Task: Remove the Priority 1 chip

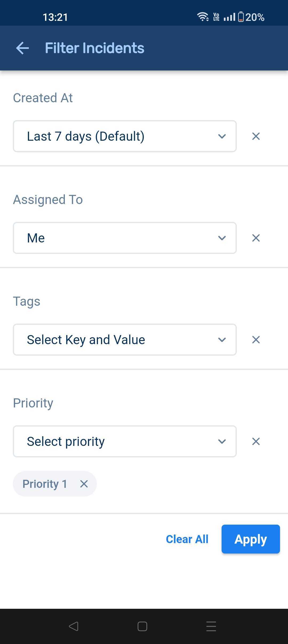Action: tap(84, 484)
